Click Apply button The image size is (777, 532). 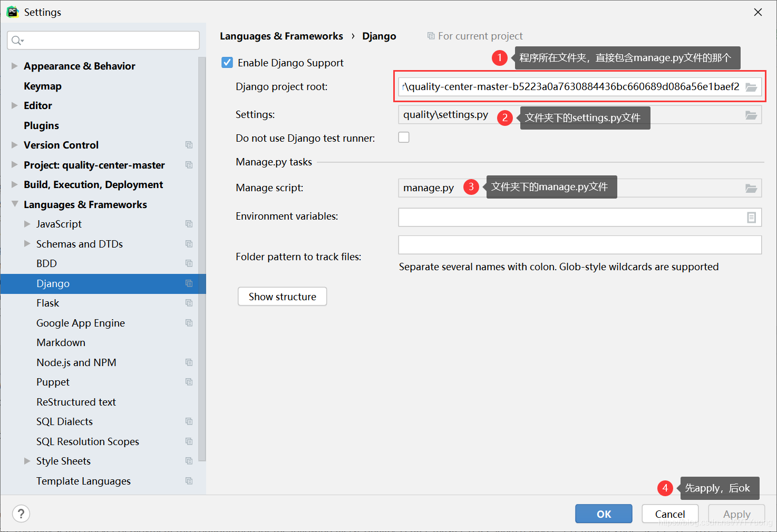736,514
